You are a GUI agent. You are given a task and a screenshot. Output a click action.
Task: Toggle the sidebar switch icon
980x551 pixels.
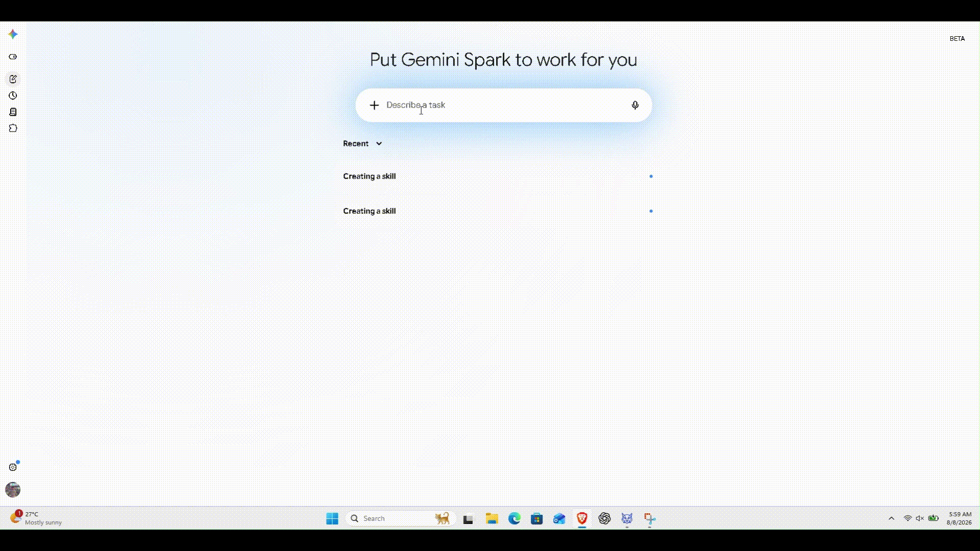[x=13, y=57]
